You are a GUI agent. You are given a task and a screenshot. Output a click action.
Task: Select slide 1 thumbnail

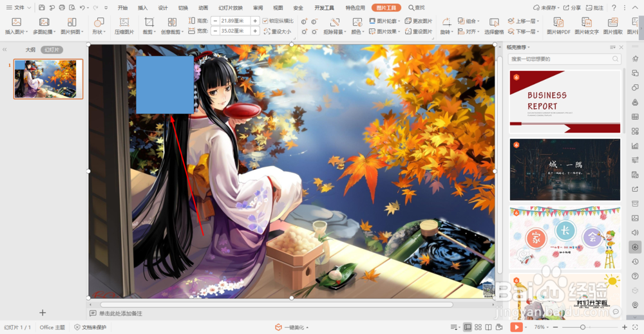click(48, 79)
